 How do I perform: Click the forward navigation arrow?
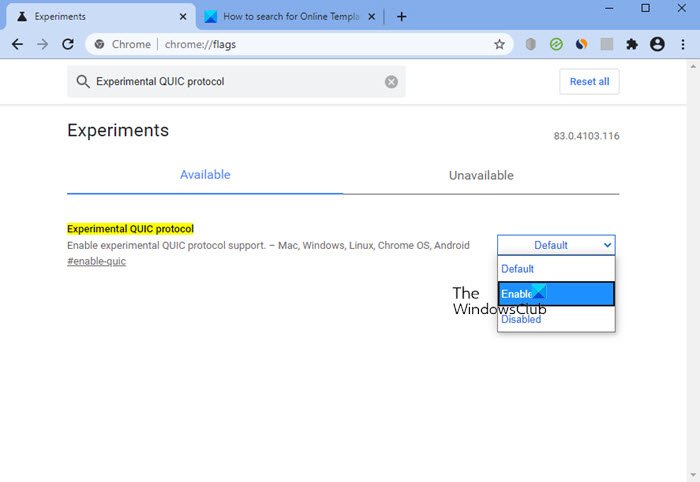[42, 44]
